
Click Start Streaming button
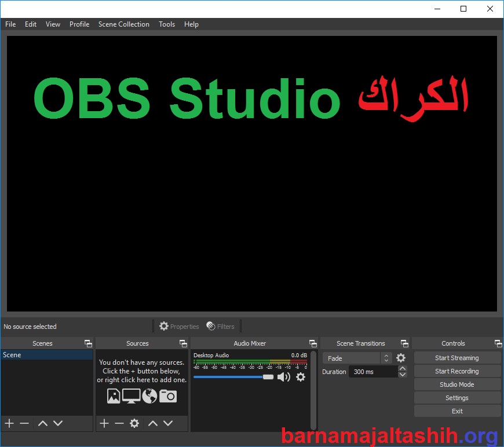457,358
